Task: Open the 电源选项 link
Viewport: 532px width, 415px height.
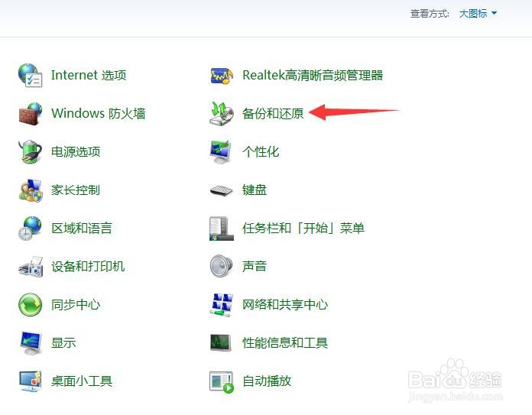Action: point(76,151)
